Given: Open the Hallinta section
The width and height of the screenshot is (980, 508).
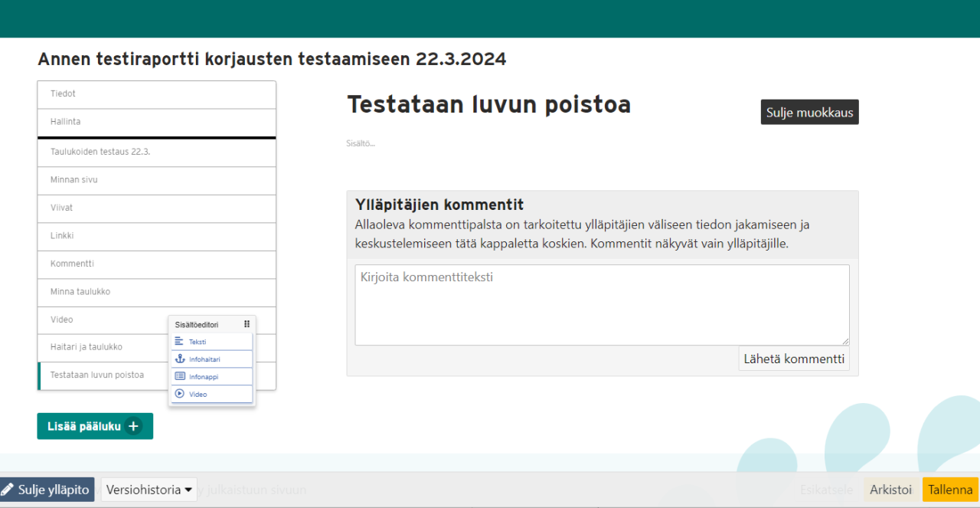Looking at the screenshot, I should pos(156,122).
